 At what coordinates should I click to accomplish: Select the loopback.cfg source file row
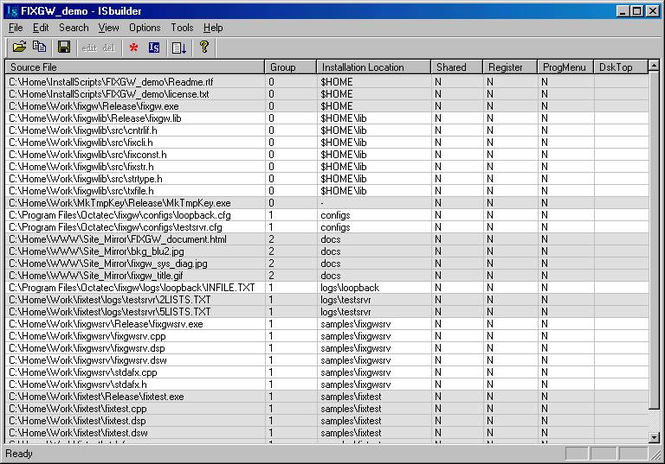click(327, 215)
